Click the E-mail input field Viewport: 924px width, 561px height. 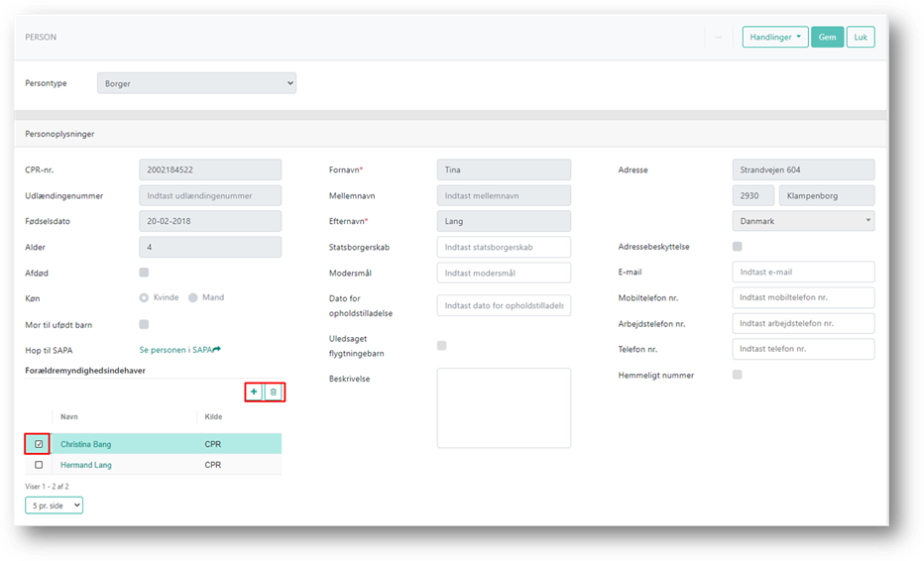pyautogui.click(x=803, y=273)
